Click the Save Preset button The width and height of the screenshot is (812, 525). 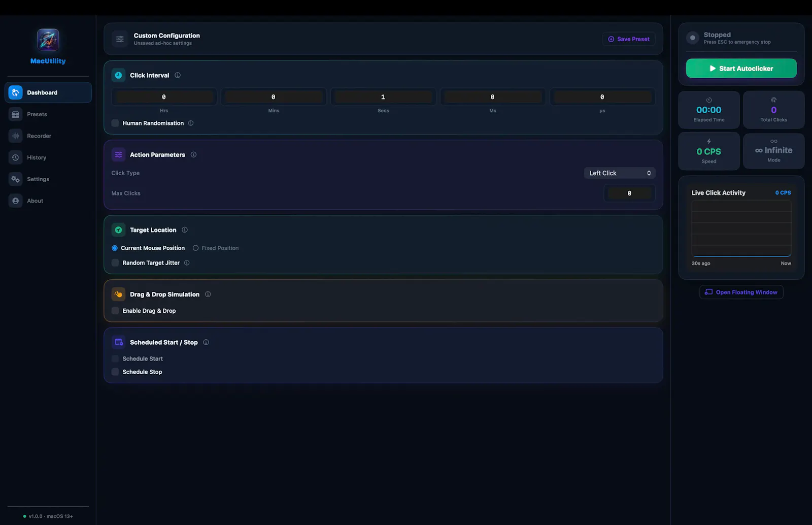(x=629, y=39)
